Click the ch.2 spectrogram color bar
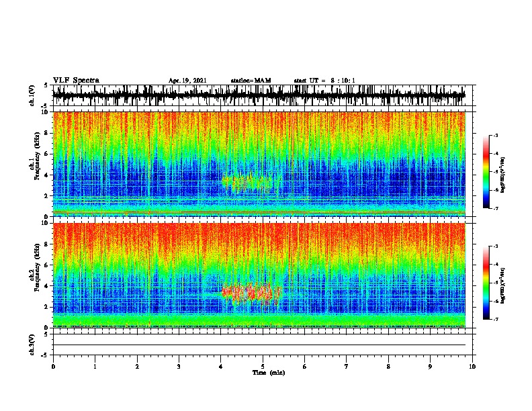The width and height of the screenshot is (532, 411). point(486,283)
